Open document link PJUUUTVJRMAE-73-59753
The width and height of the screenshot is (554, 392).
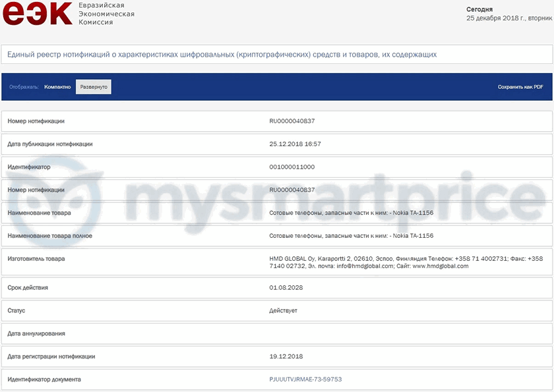(x=305, y=379)
